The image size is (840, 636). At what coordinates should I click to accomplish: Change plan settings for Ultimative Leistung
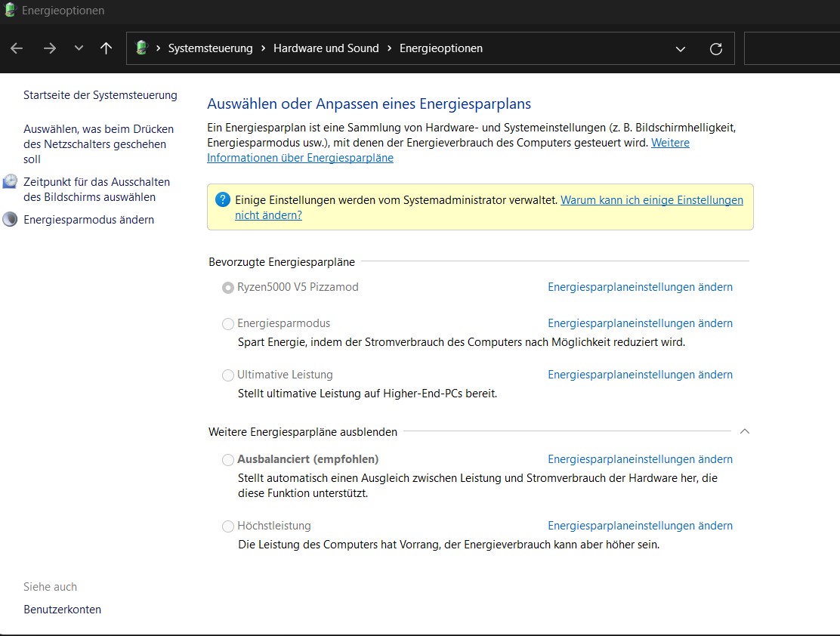click(x=640, y=375)
